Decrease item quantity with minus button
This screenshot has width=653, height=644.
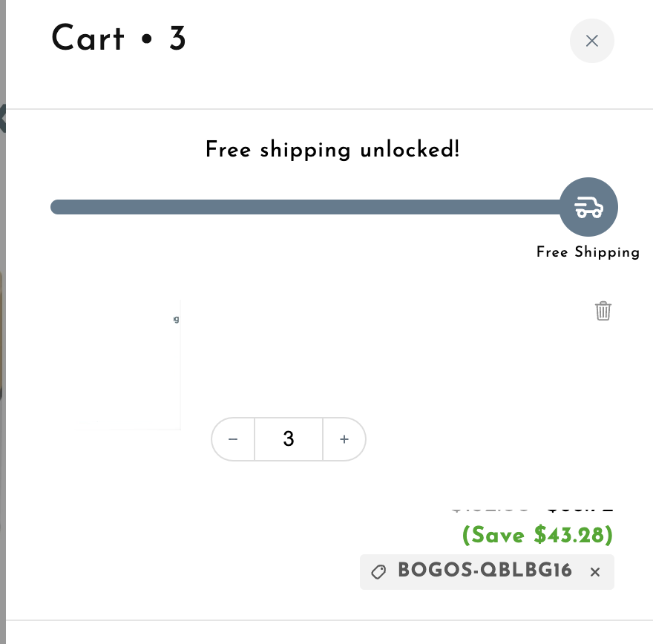click(233, 439)
